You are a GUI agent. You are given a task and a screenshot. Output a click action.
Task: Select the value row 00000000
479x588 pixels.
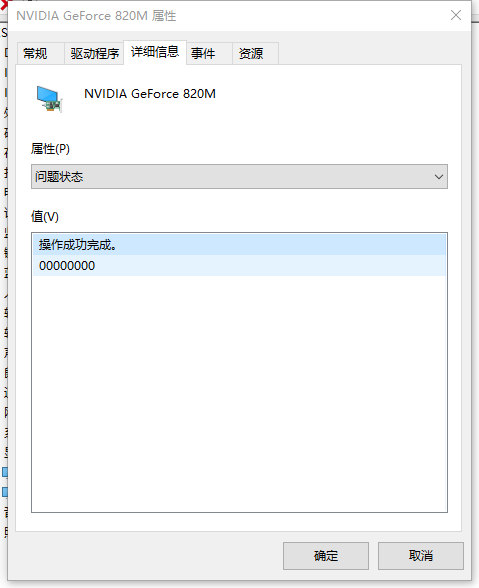[239, 266]
